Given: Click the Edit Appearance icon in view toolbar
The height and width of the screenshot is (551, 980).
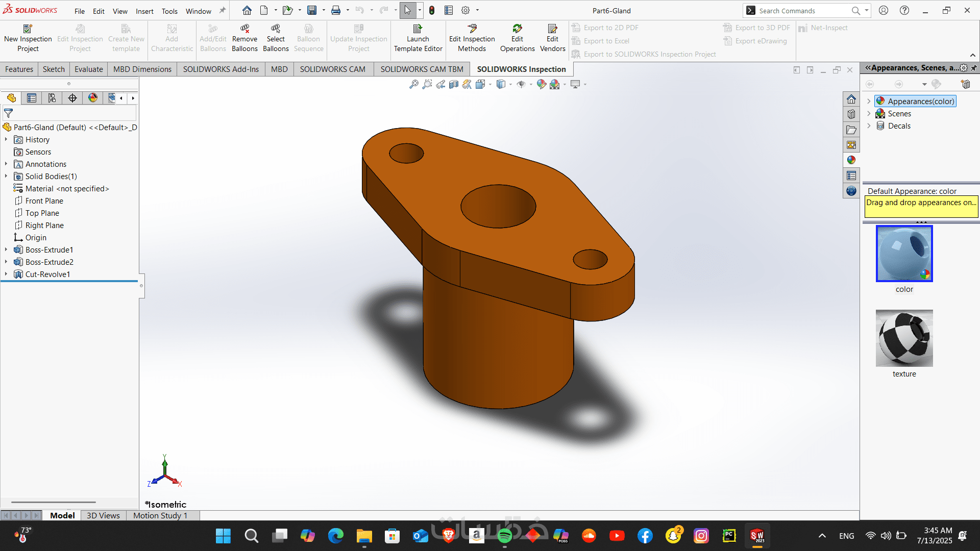Looking at the screenshot, I should point(541,84).
